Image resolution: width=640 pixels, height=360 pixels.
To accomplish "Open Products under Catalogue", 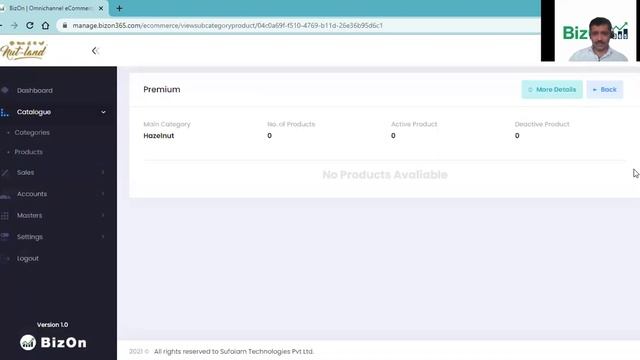I will [x=29, y=152].
